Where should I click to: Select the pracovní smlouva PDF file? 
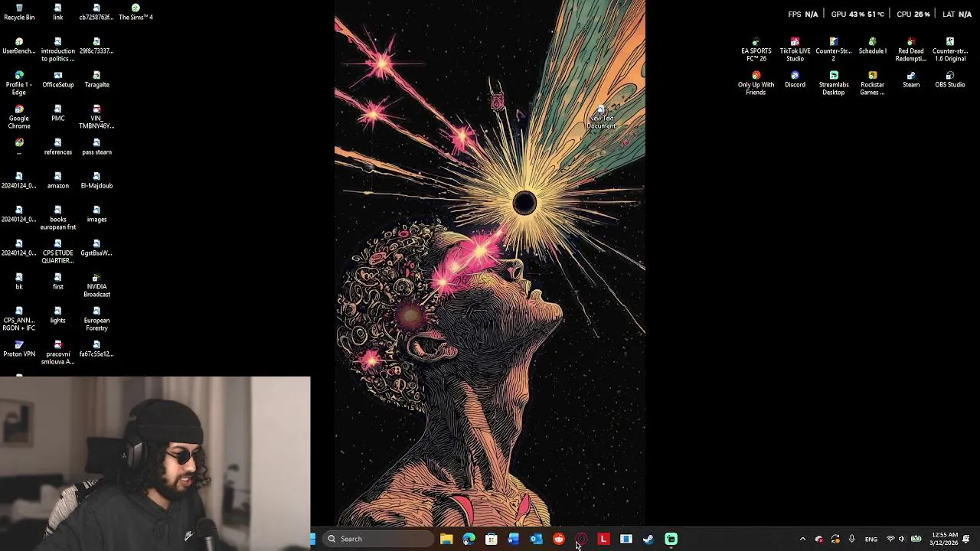point(58,352)
